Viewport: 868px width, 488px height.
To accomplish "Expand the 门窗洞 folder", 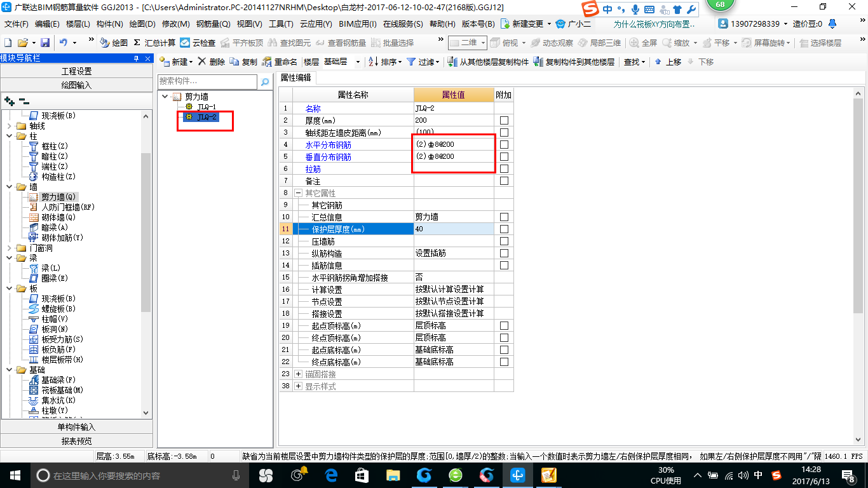I will [9, 248].
